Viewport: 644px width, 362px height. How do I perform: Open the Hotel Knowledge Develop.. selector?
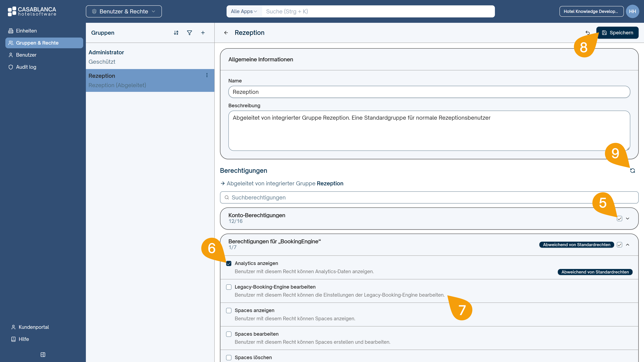click(x=591, y=11)
